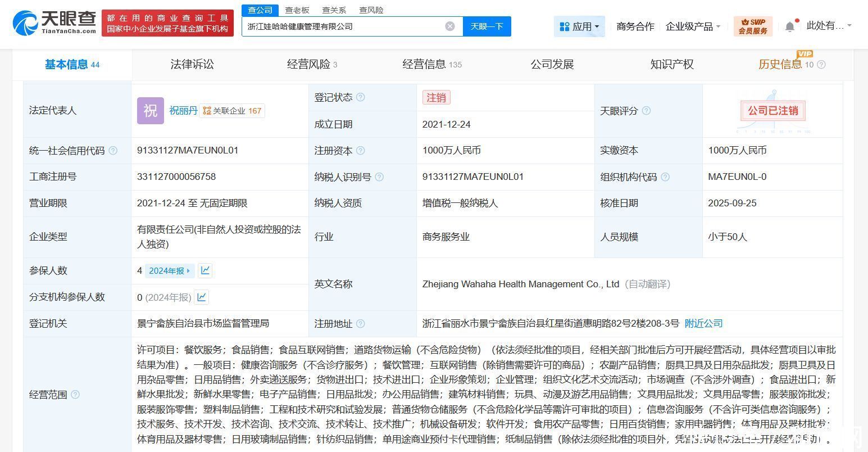
Task: Open legal representative 祝丽丹 link
Action: [183, 111]
